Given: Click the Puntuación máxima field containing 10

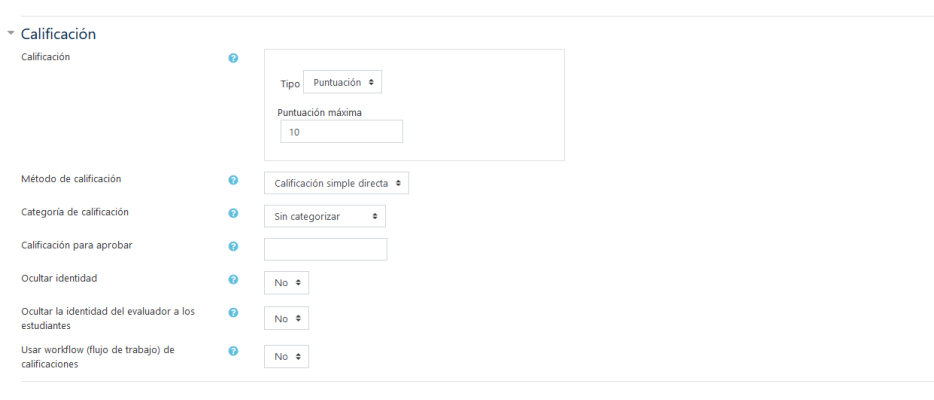Looking at the screenshot, I should click(342, 132).
